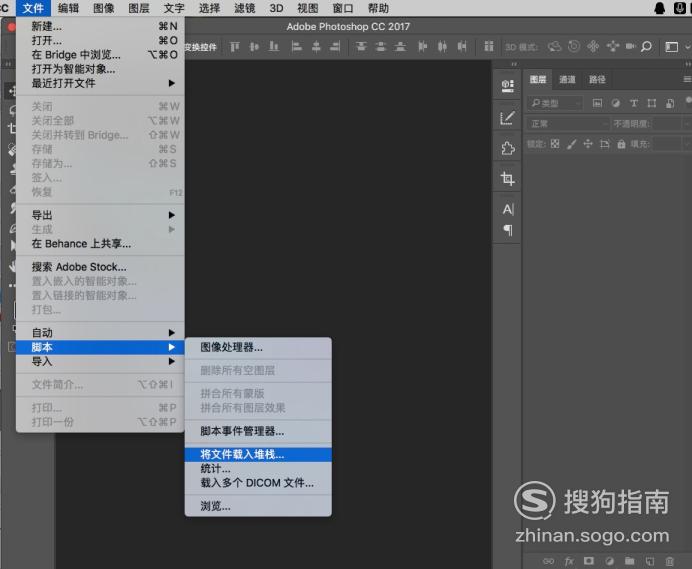Toggle the shape layer filter icon
This screenshot has height=569, width=692.
(651, 103)
